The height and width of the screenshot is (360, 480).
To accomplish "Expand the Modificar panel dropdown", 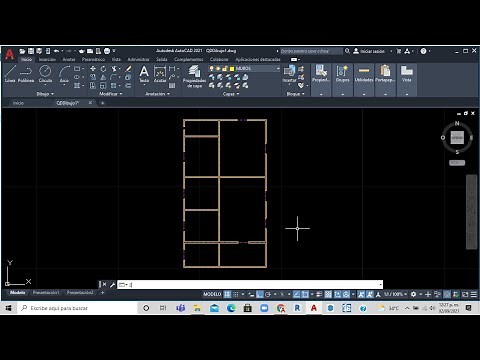I will (x=111, y=94).
